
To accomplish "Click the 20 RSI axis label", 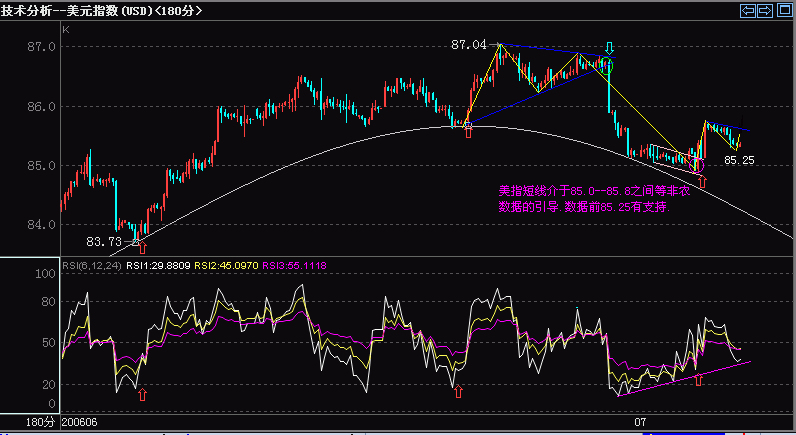I will click(49, 385).
